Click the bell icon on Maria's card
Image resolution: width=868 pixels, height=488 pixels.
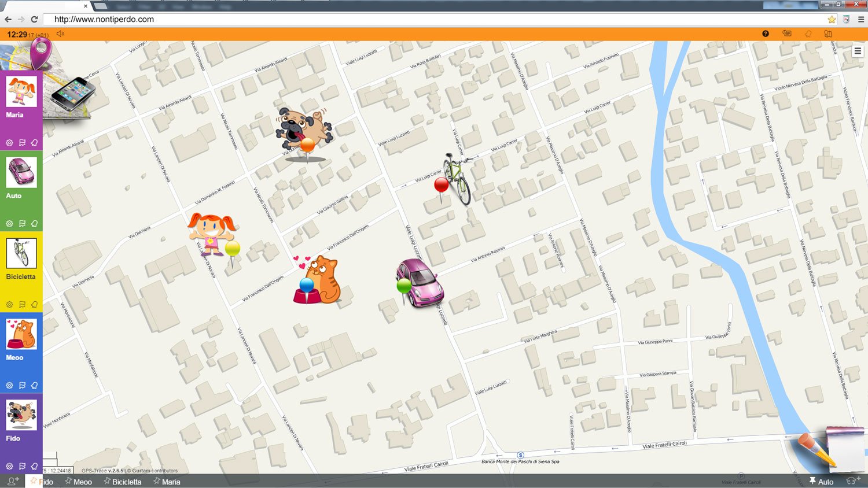(34, 143)
